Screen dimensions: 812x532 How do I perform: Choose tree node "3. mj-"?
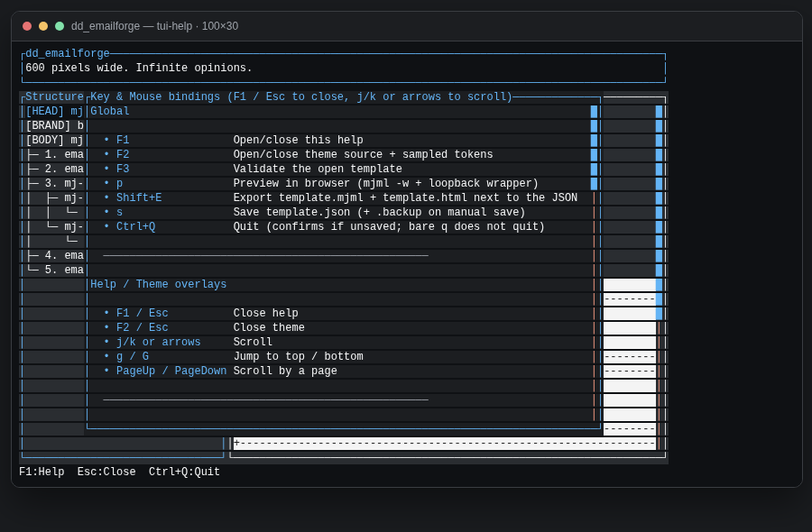54,184
